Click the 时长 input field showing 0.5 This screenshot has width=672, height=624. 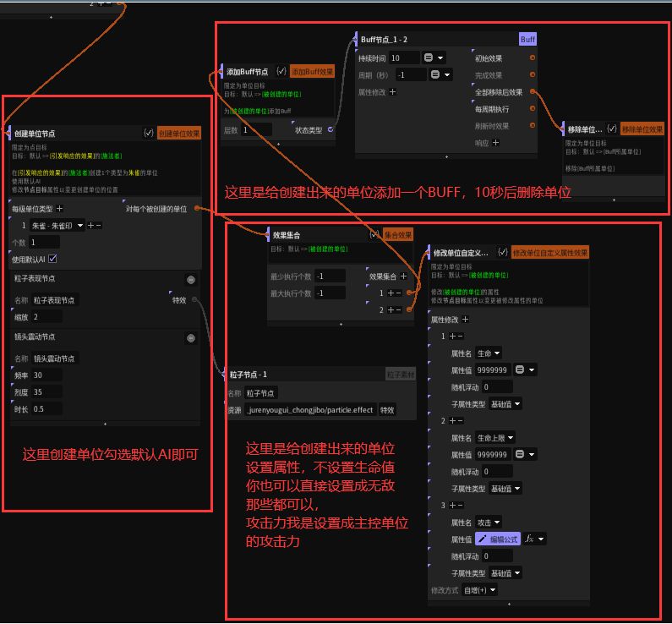tap(46, 409)
